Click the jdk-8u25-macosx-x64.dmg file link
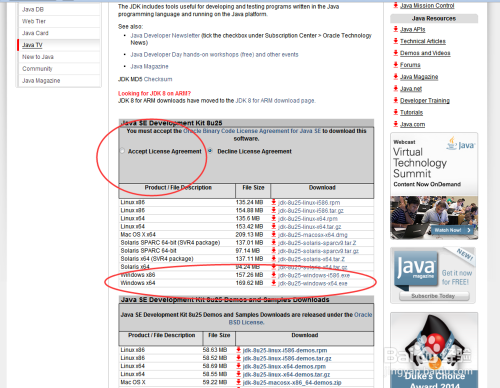This screenshot has height=388, width=500. pyautogui.click(x=313, y=235)
